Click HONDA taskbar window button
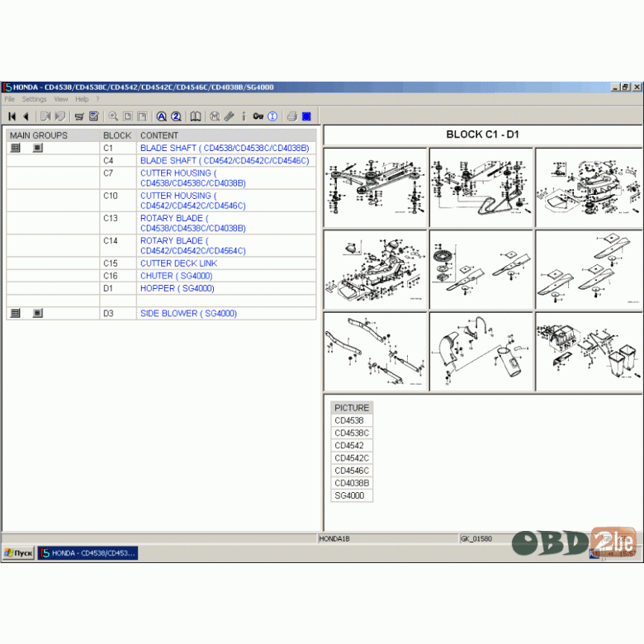 point(88,553)
